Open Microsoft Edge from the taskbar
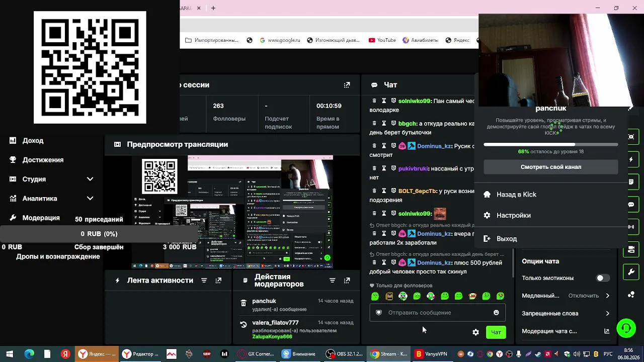The image size is (644, 362). coord(29,354)
